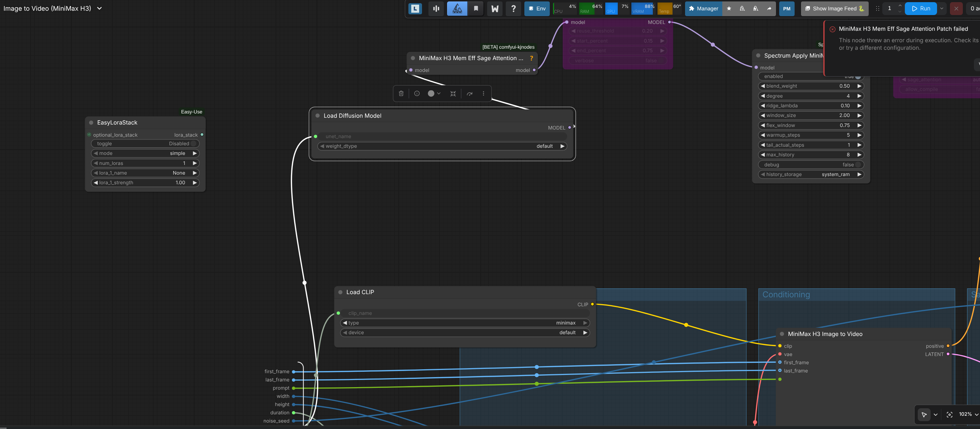Open the lora_1_name combo in EasyLoraStack

coord(145,173)
